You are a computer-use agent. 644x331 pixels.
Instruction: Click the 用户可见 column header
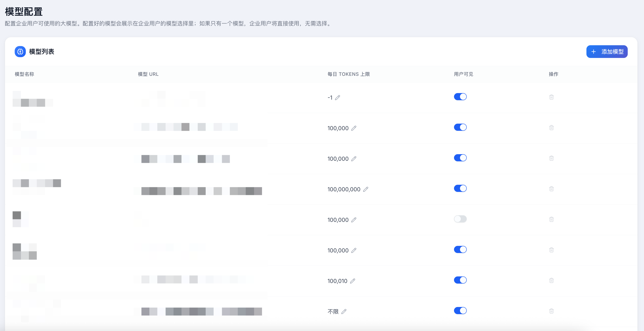click(463, 74)
